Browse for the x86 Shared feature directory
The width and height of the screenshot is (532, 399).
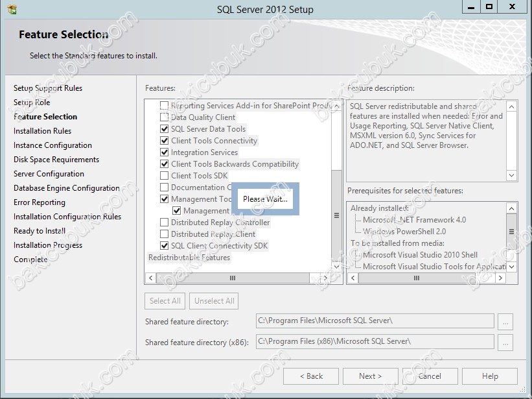[x=505, y=343]
